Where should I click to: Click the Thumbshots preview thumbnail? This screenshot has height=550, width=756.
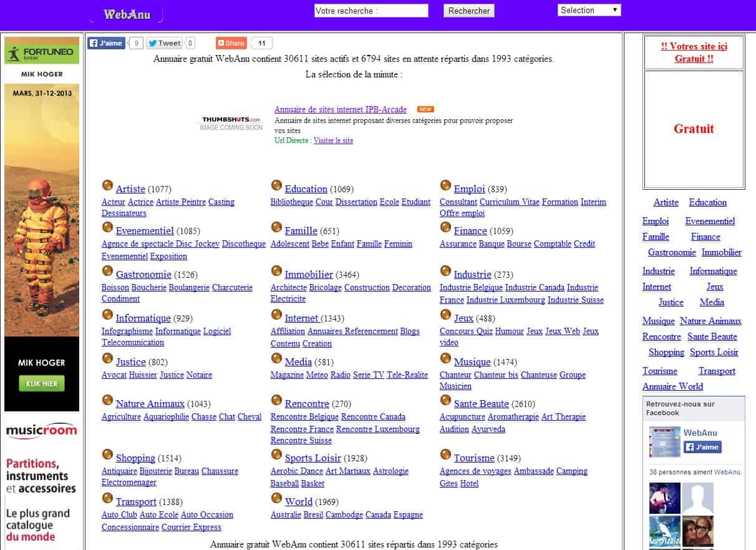click(x=231, y=123)
